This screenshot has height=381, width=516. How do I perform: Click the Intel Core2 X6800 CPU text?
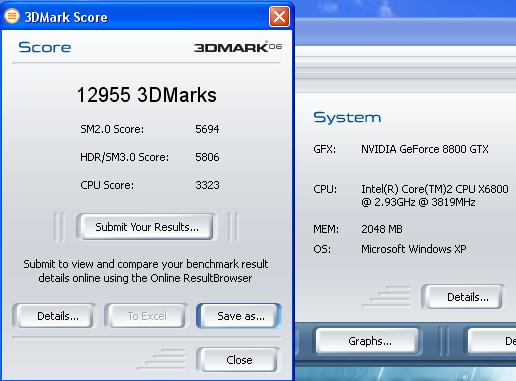(435, 196)
